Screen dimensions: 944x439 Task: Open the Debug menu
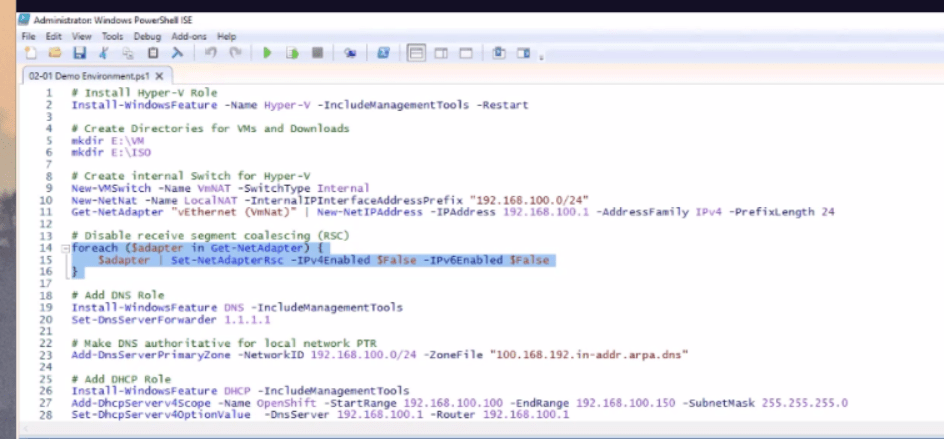148,36
